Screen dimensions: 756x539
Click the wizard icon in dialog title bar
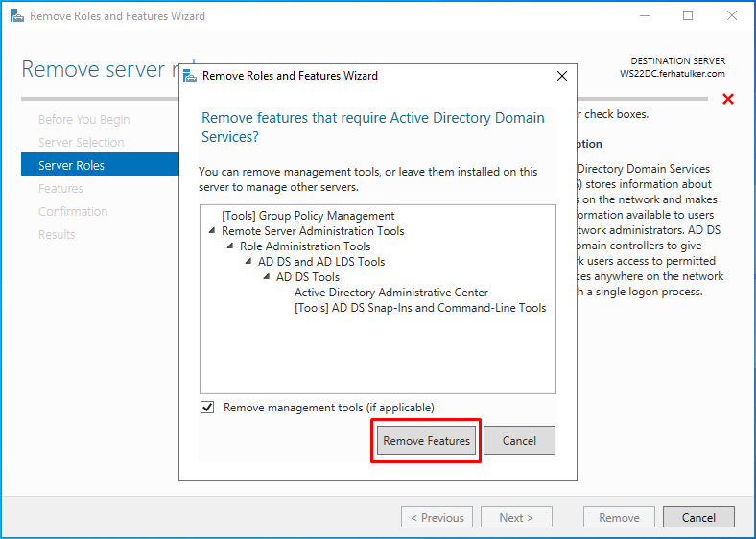coord(190,76)
